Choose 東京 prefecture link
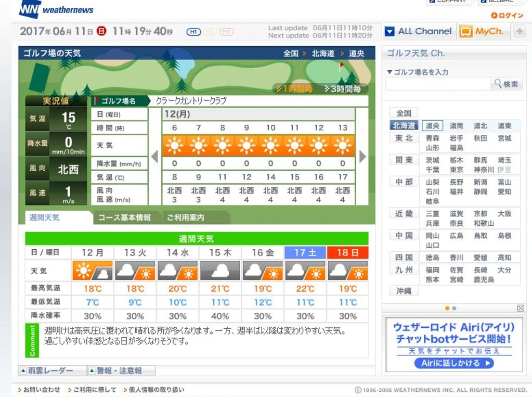Screen dimensions: 532x397 (457, 170)
